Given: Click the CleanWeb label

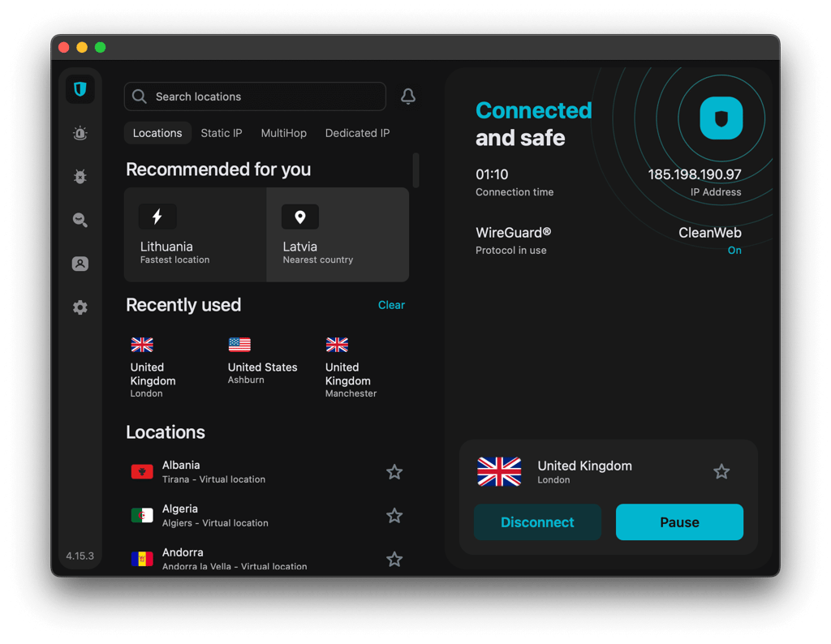Looking at the screenshot, I should tap(709, 233).
